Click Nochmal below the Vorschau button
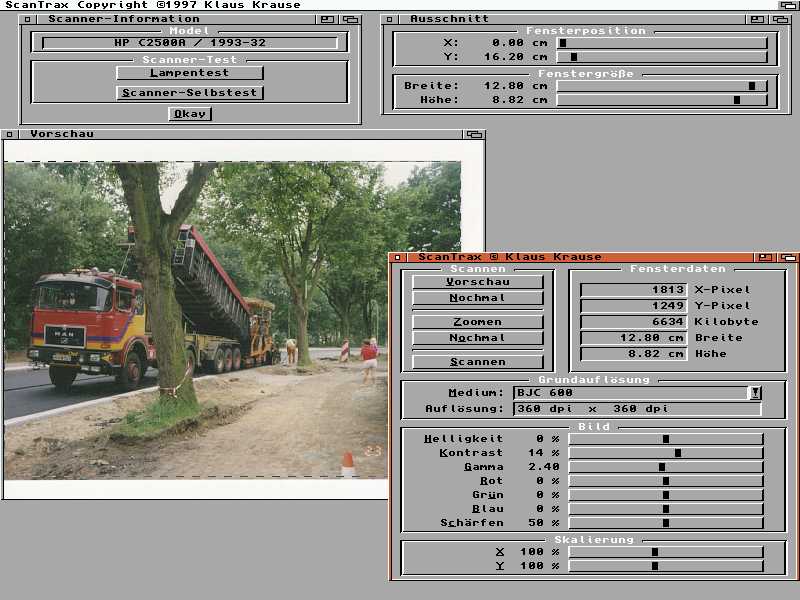Image resolution: width=800 pixels, height=600 pixels. 478,298
